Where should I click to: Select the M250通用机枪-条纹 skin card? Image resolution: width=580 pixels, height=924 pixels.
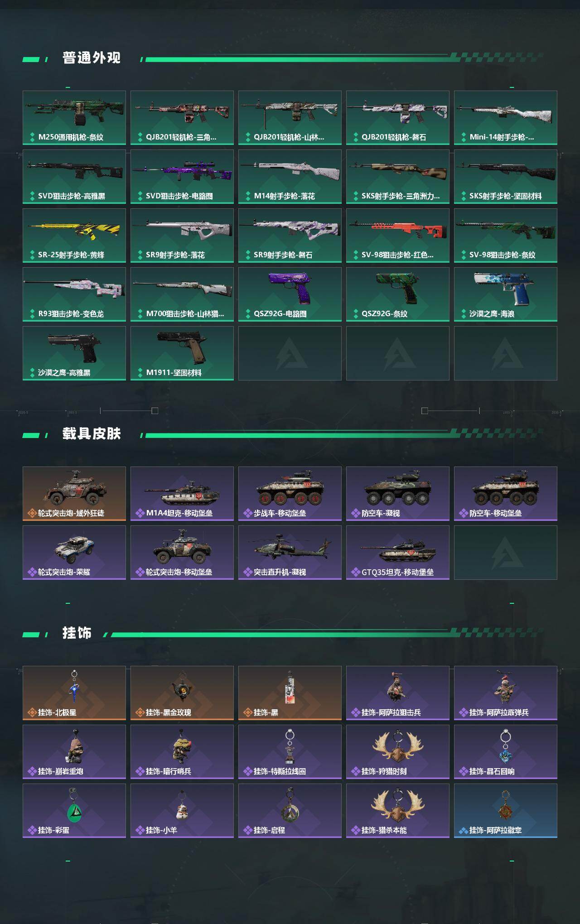tap(74, 118)
